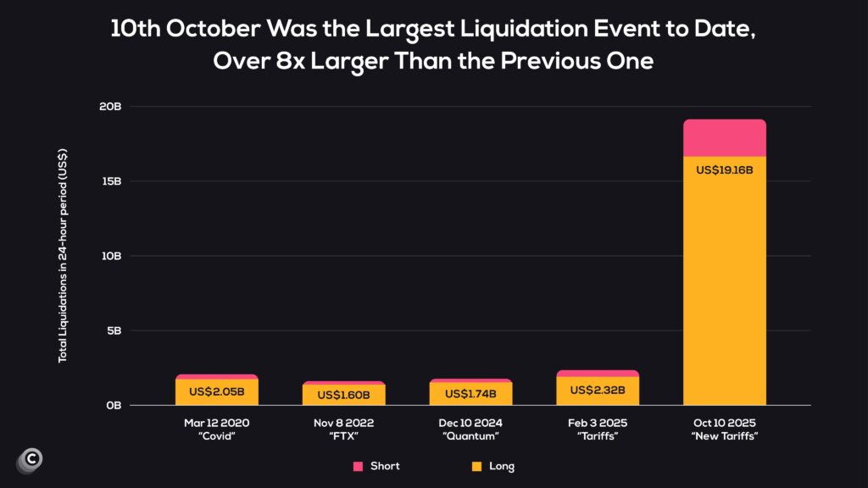Screen dimensions: 868x488
Task: Click the US$19.16B value label
Action: click(x=725, y=169)
